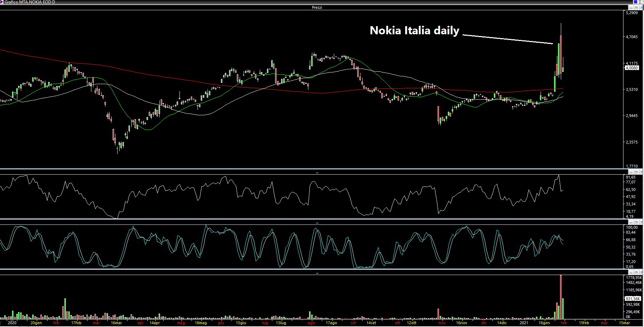Click the 18gen date label
This screenshot has width=644, height=327.
click(x=544, y=323)
